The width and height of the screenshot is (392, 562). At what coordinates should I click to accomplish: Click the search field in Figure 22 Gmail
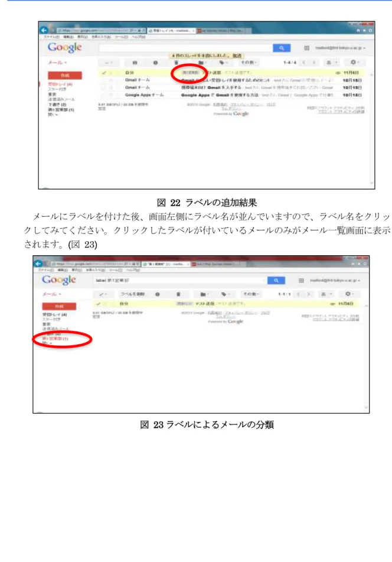pyautogui.click(x=185, y=48)
